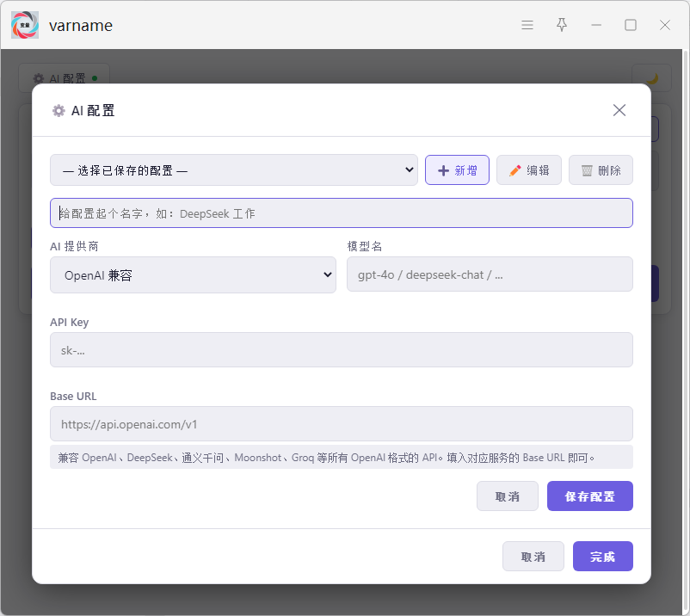The image size is (690, 616).
Task: Open the hamburger menu in title bar
Action: tap(527, 25)
